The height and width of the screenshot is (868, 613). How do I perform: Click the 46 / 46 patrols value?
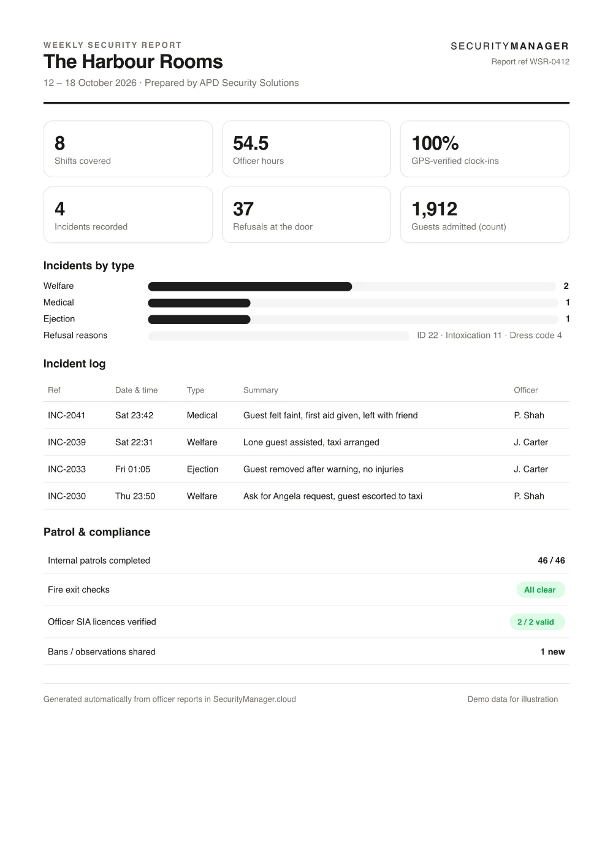[551, 561]
